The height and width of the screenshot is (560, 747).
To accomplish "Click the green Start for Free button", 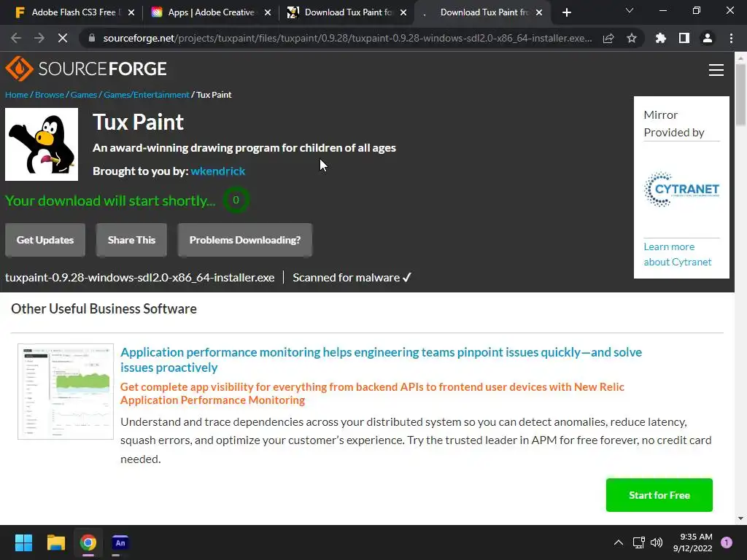I will pos(659,495).
